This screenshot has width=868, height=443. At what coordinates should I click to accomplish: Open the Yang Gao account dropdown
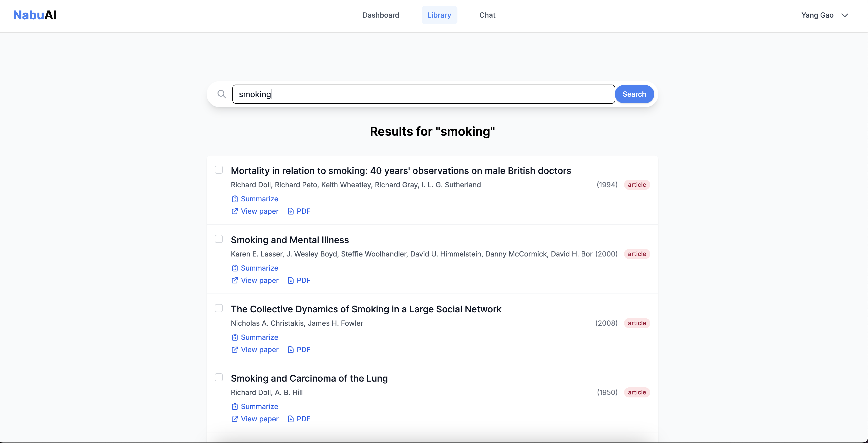click(817, 15)
